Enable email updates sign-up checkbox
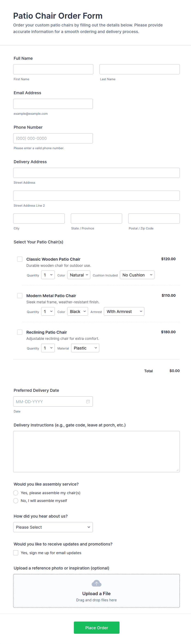The image size is (191, 644). pyautogui.click(x=16, y=553)
